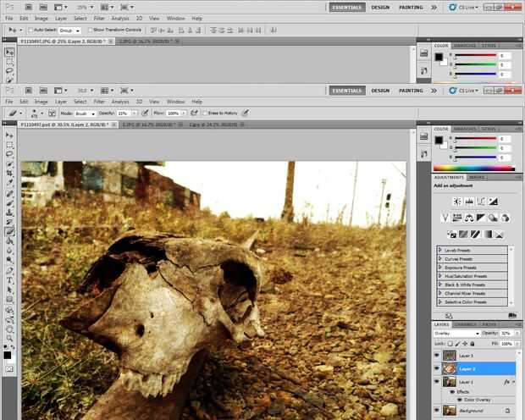Screen dimensions: 525x420
Task: Select the Pen tool
Action: point(9,270)
